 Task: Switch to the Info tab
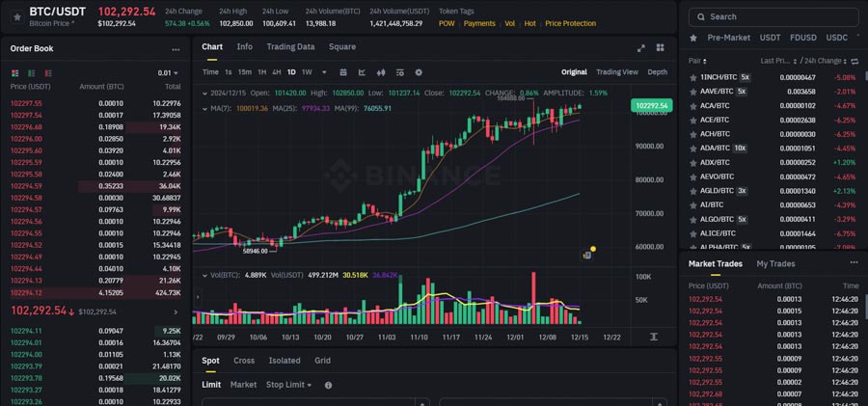(245, 47)
